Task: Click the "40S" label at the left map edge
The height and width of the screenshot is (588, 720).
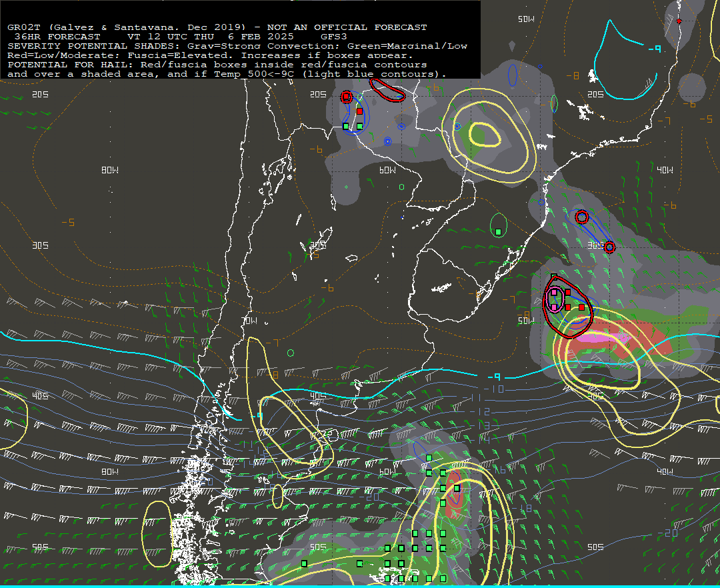Action: point(40,396)
